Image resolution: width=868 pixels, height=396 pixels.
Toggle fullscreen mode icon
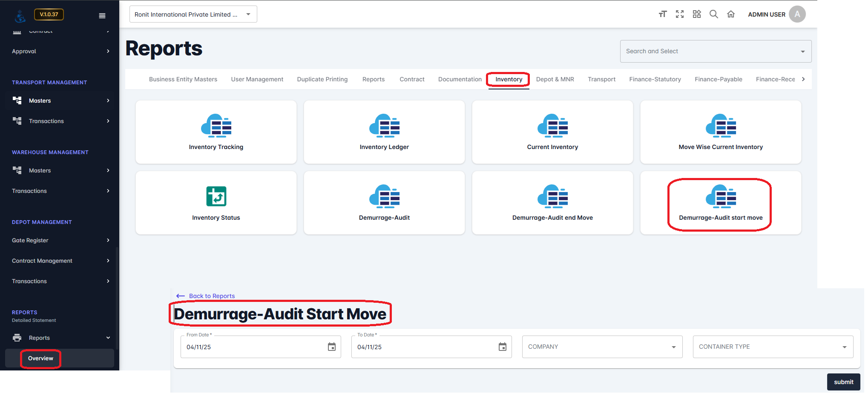point(680,14)
